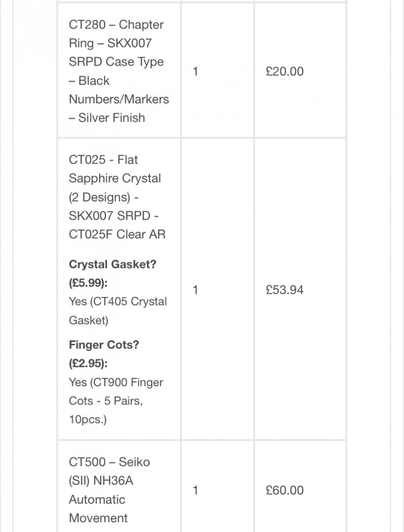
Task: Select quantity 1 in the chapter ring row
Action: (195, 71)
